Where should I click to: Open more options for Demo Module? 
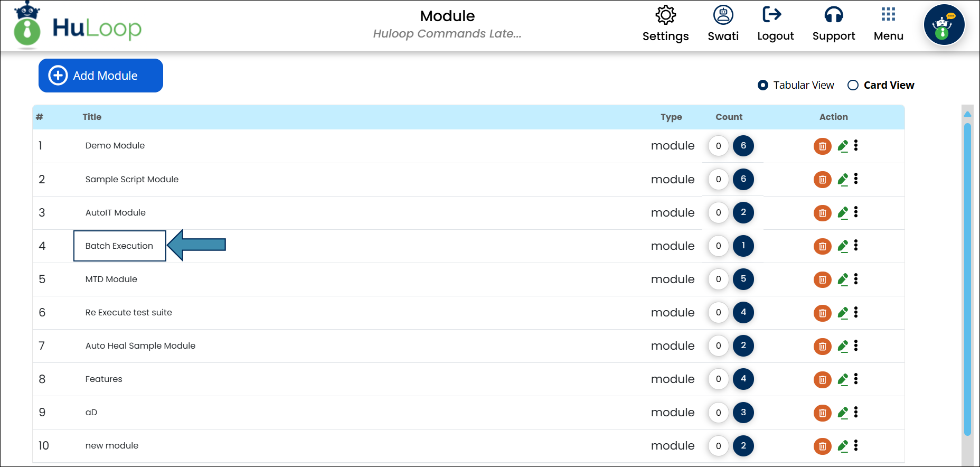click(856, 145)
